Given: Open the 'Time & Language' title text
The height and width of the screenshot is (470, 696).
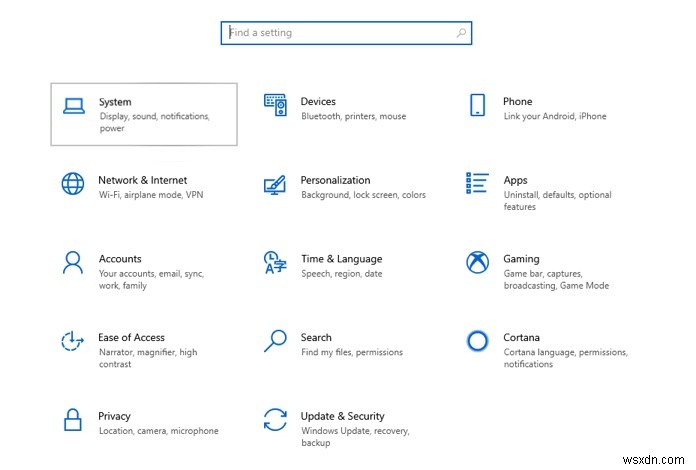Looking at the screenshot, I should point(341,259).
